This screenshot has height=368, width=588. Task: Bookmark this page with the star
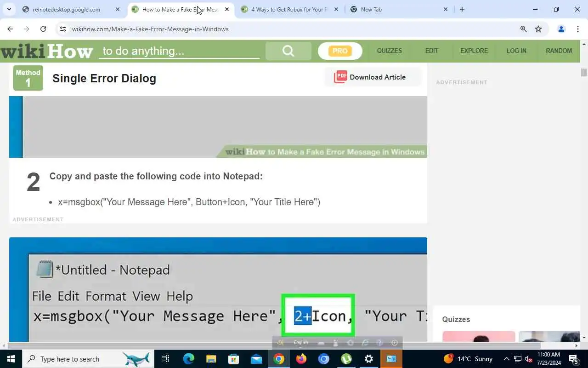[x=538, y=29]
